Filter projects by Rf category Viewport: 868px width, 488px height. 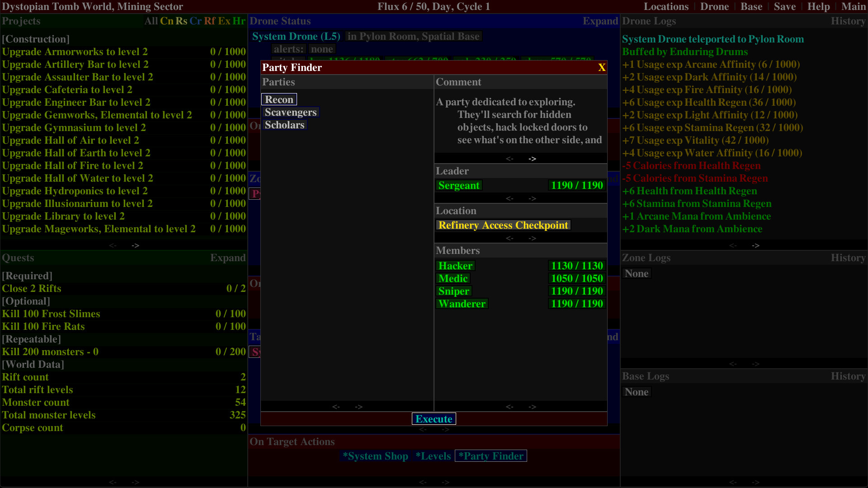(x=209, y=21)
